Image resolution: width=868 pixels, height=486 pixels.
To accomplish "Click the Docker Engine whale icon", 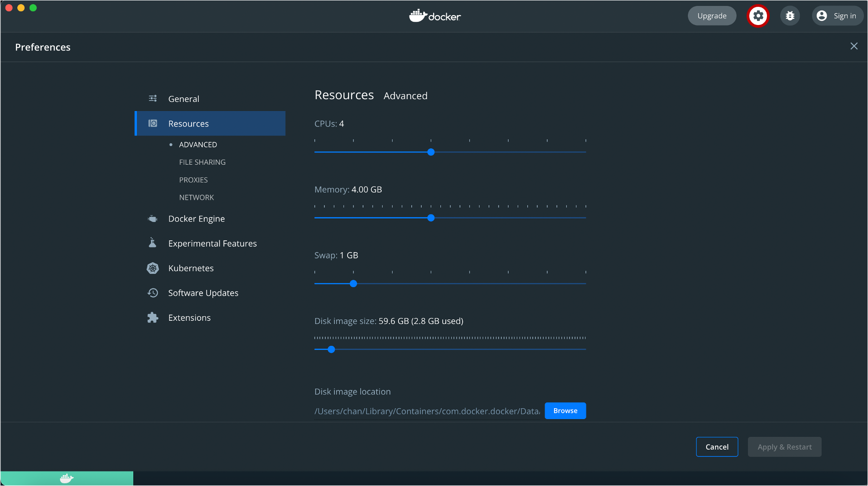I will (x=153, y=219).
